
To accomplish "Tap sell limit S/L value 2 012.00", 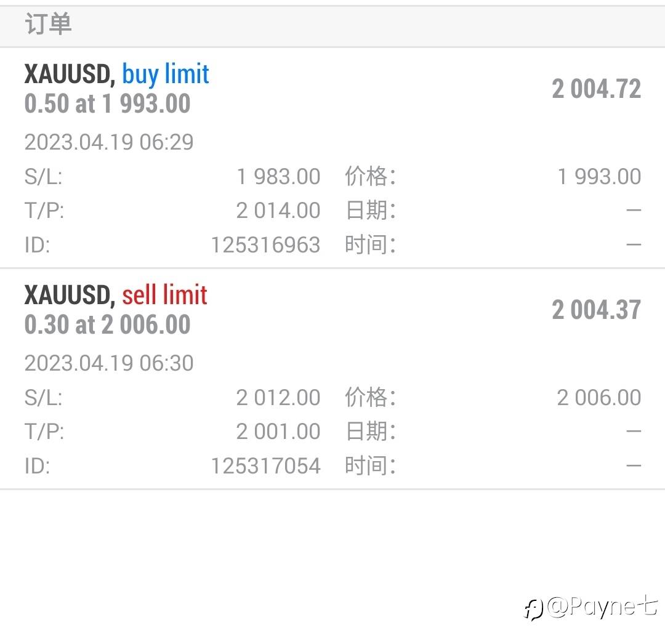I will [x=278, y=398].
